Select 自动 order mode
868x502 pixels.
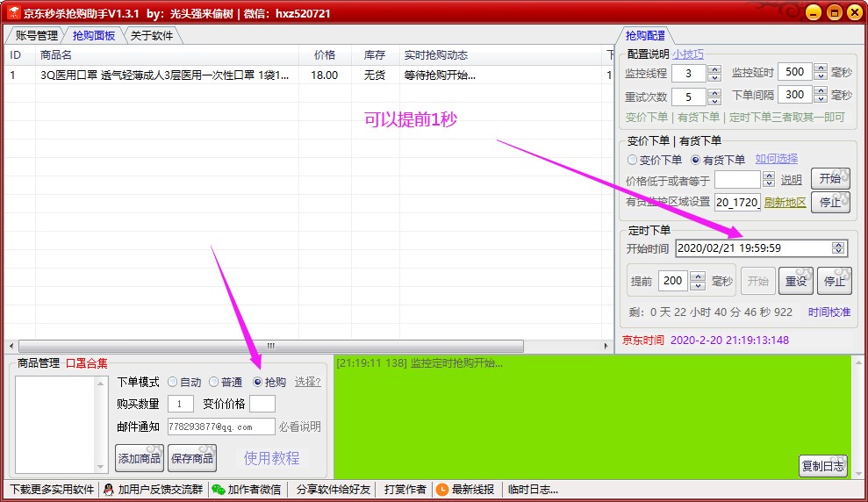pos(172,382)
